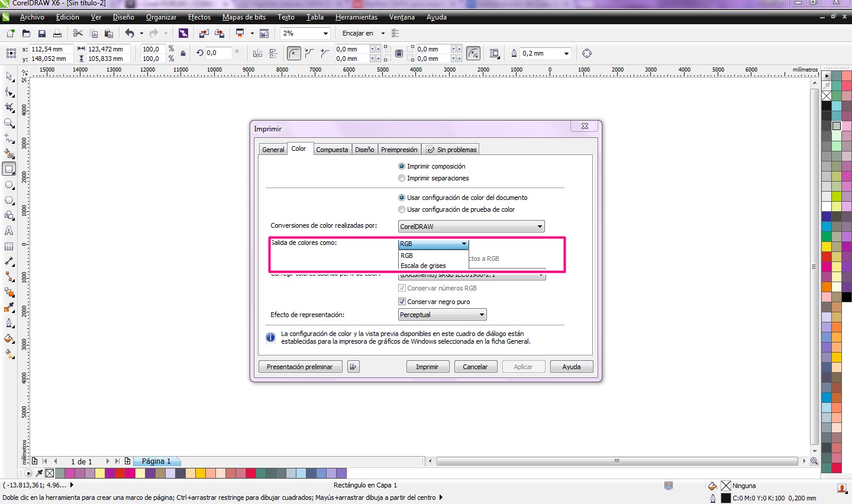The image size is (852, 504).
Task: Select the Polygon tool
Action: click(x=9, y=200)
